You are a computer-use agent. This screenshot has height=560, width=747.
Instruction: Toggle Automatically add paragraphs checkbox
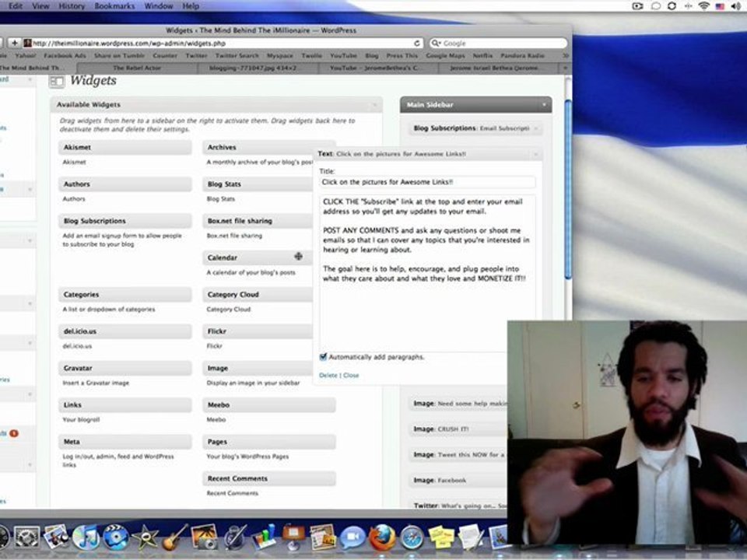pyautogui.click(x=323, y=357)
